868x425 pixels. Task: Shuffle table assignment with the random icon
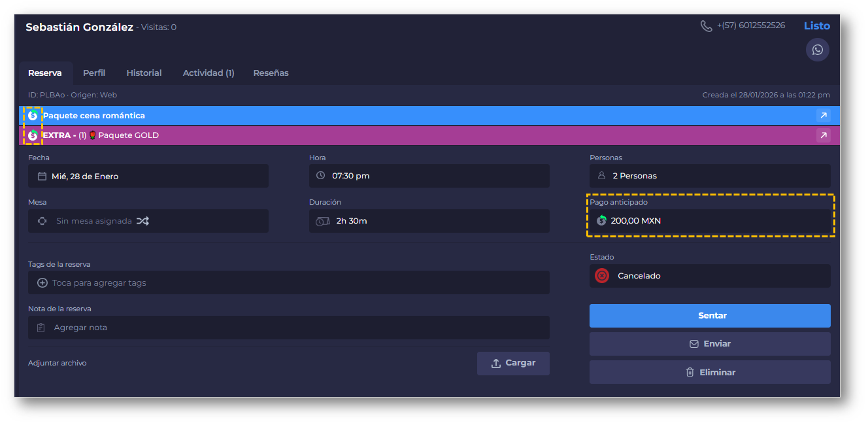tap(142, 221)
